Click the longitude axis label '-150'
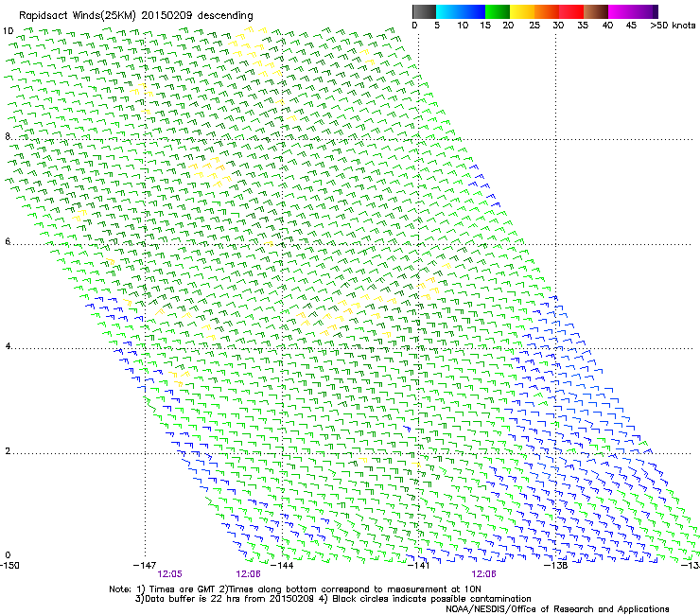Screen dimensions: 700x615 tap(9, 566)
